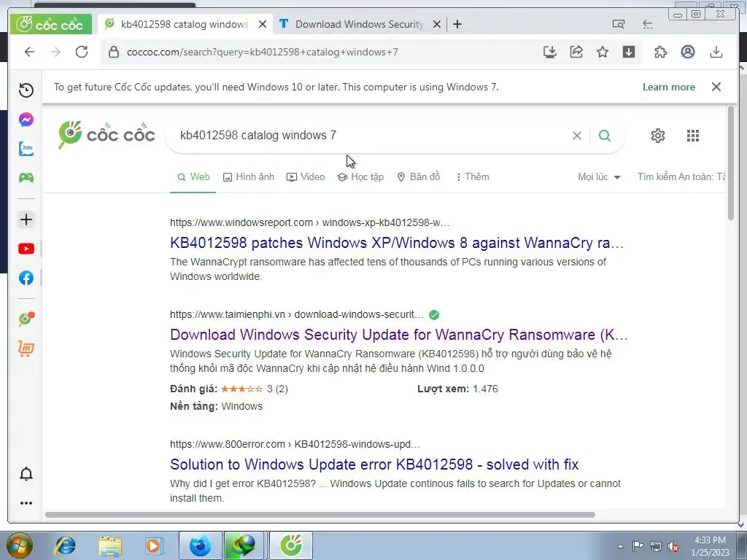747x560 pixels.
Task: Click the windowsreport.com result URL
Action: pos(309,222)
